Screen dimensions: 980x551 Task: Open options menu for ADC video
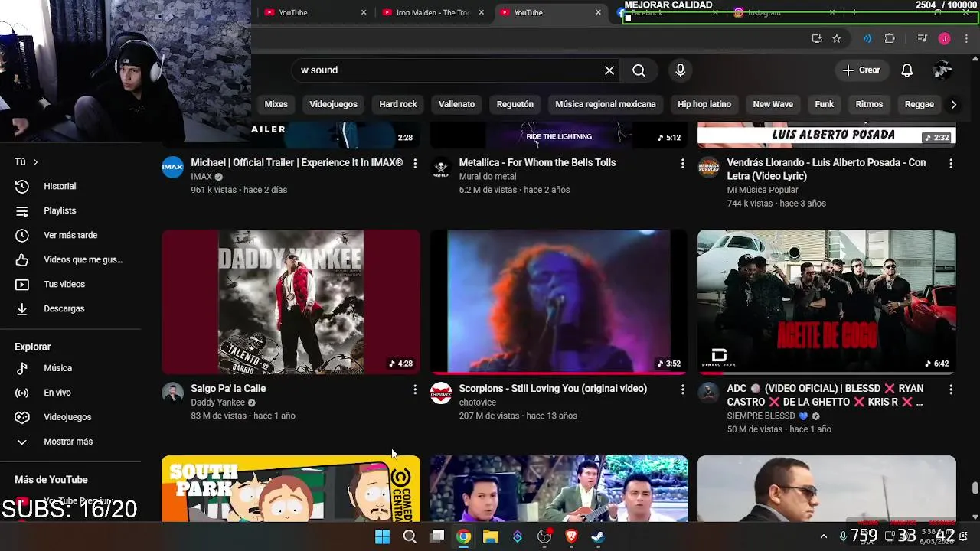[x=951, y=390]
